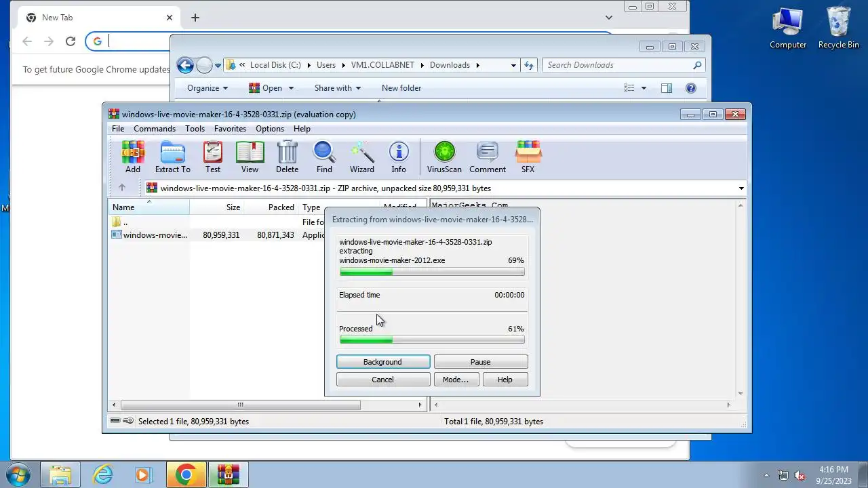The image size is (868, 488).
Task: Expand Explorer address history dropdown
Action: click(513, 65)
